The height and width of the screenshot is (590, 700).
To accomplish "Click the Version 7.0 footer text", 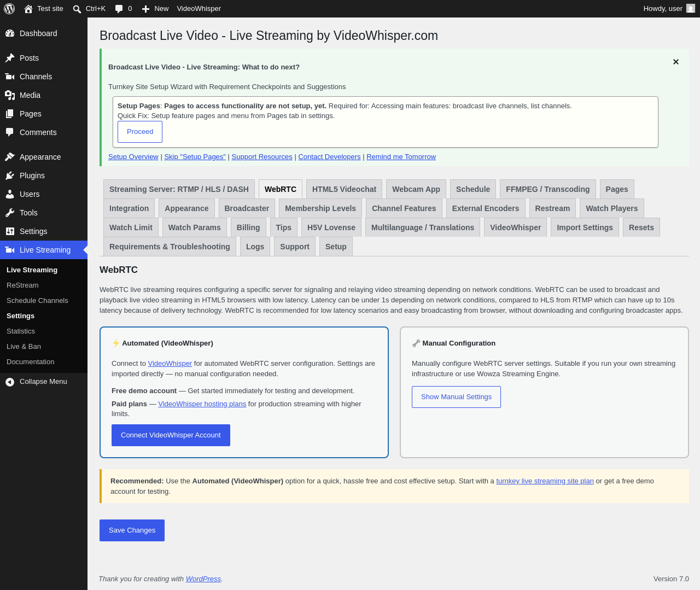I will (671, 579).
